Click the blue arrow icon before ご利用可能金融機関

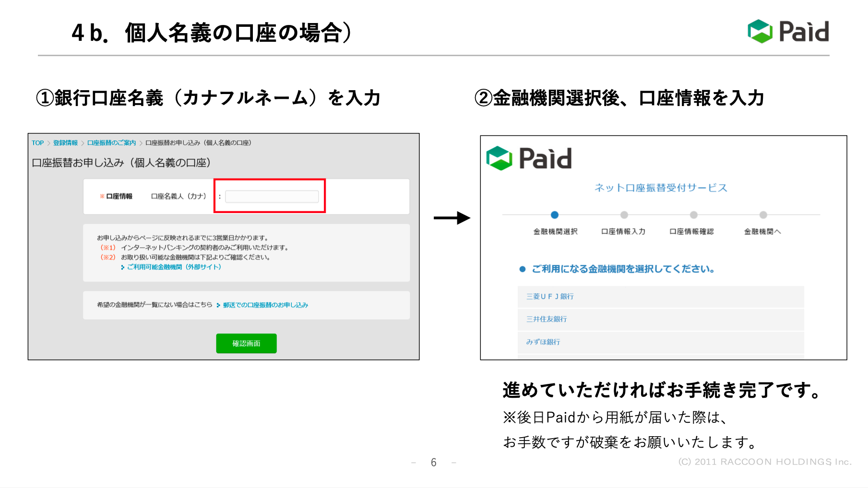[x=122, y=267]
